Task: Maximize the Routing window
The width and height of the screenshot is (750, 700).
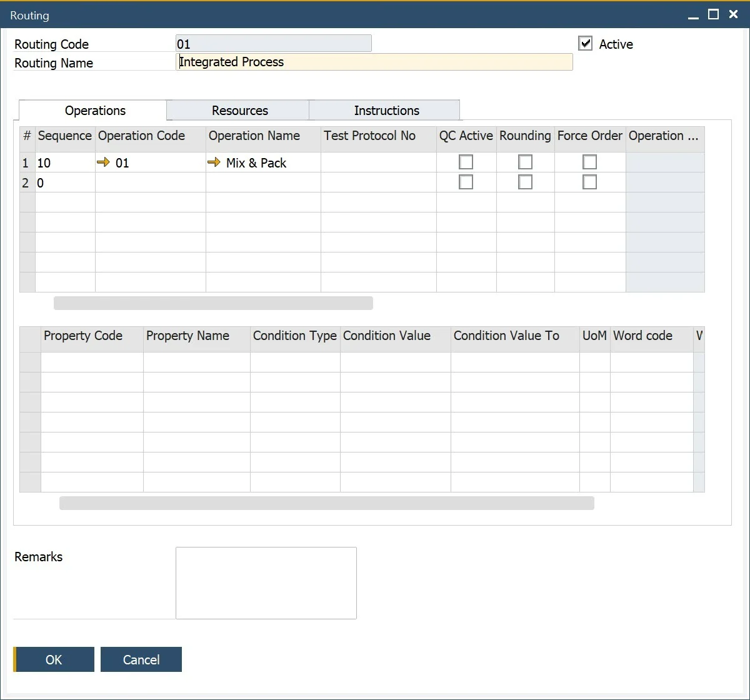Action: [x=713, y=15]
